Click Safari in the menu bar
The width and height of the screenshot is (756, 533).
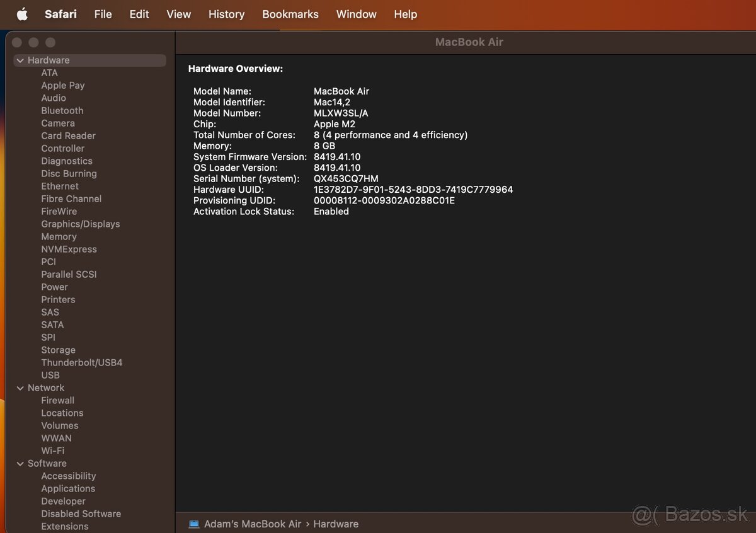pos(60,14)
